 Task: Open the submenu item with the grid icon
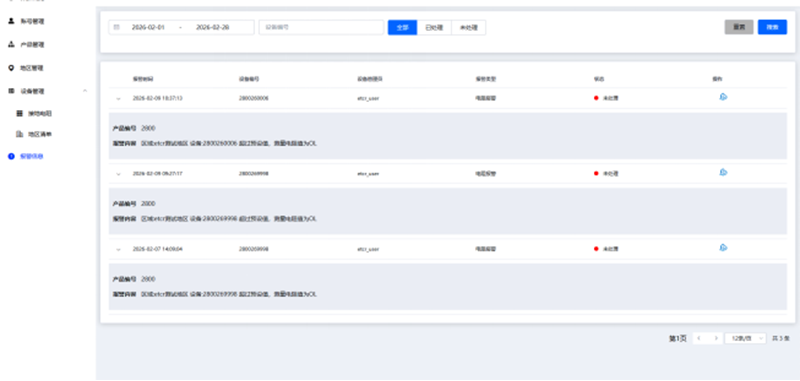34,114
